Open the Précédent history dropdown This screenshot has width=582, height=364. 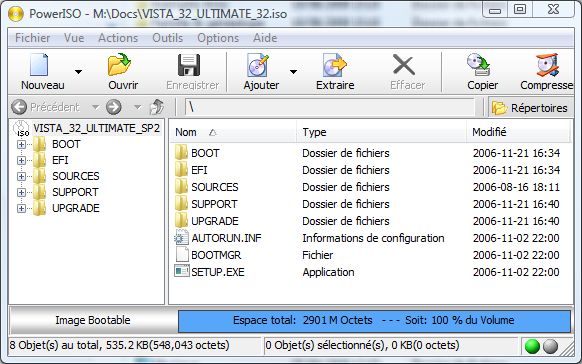tap(95, 107)
